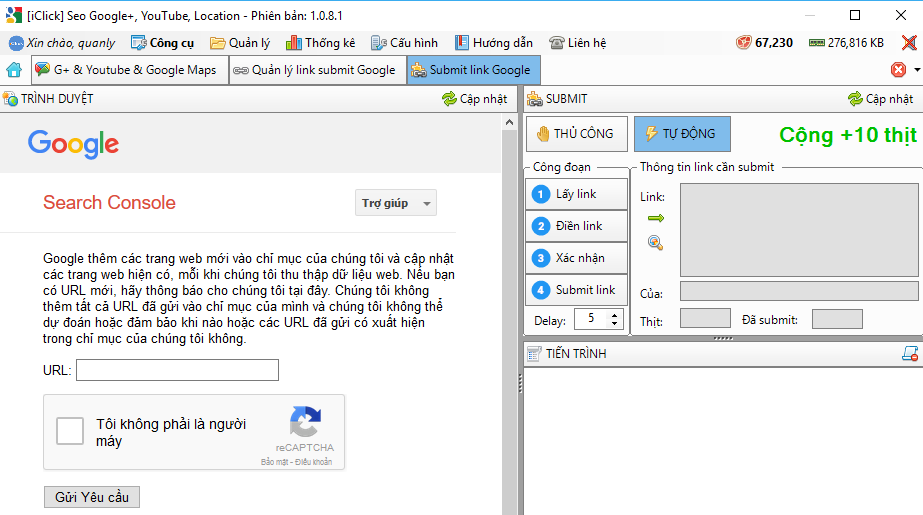The image size is (923, 515).
Task: Check the Tôi không phải là người máy box
Action: pyautogui.click(x=70, y=431)
